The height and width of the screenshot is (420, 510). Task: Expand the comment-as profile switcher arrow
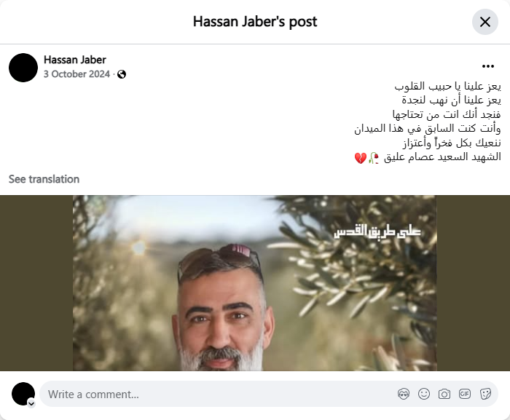coord(31,404)
